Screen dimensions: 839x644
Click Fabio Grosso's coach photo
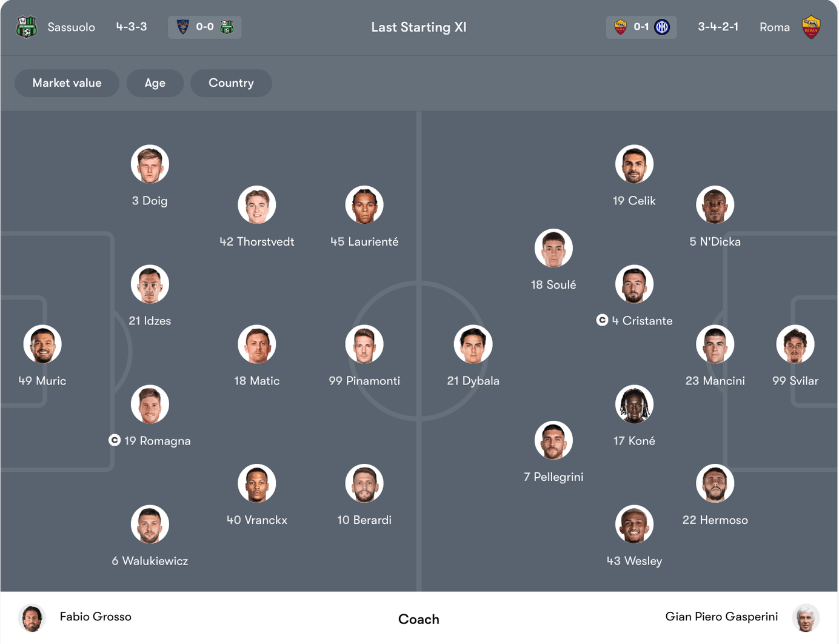click(32, 618)
